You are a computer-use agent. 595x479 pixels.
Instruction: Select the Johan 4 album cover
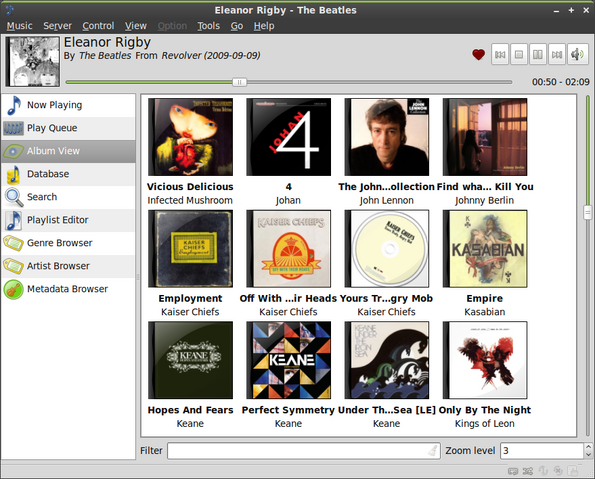click(x=288, y=137)
